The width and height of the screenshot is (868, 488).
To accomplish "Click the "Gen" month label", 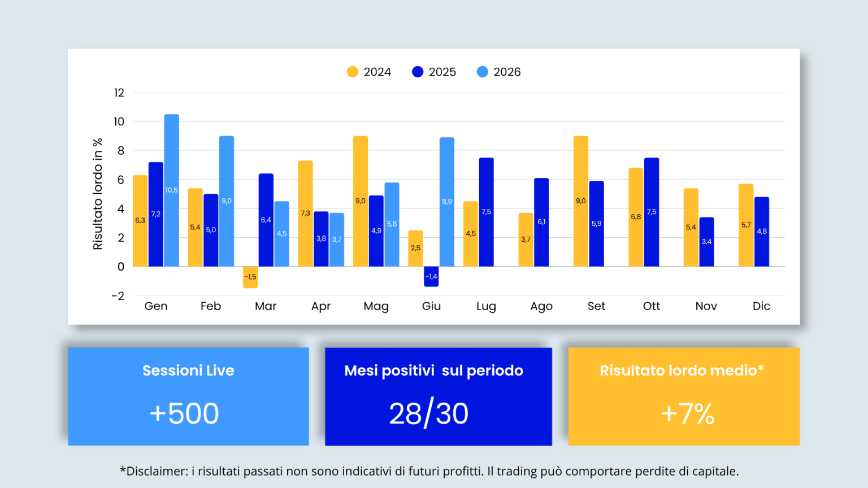I will (156, 306).
